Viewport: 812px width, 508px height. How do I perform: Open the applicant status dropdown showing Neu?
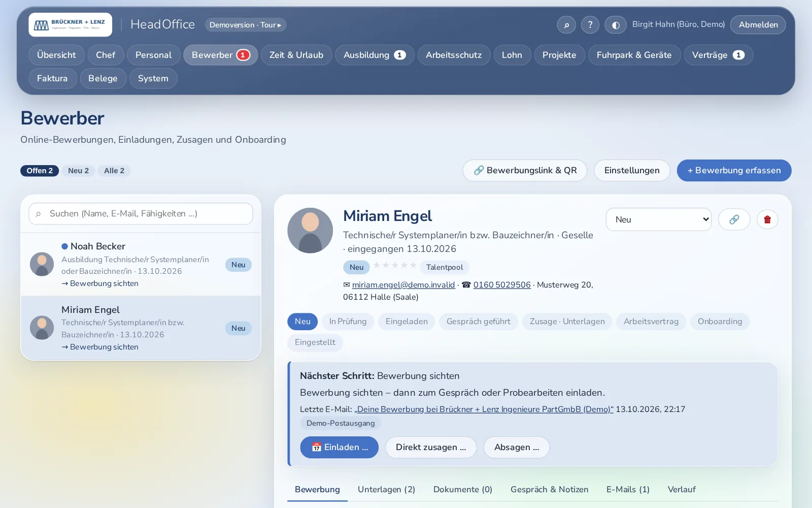coord(659,219)
